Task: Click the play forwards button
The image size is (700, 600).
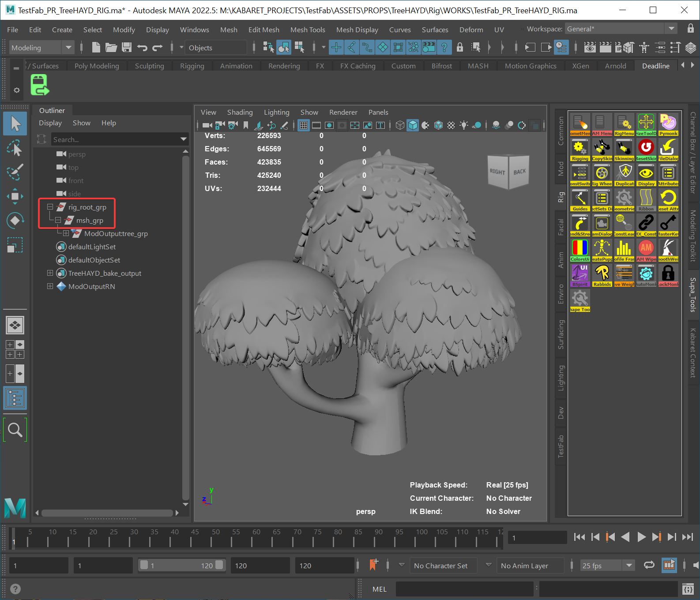Action: (641, 536)
